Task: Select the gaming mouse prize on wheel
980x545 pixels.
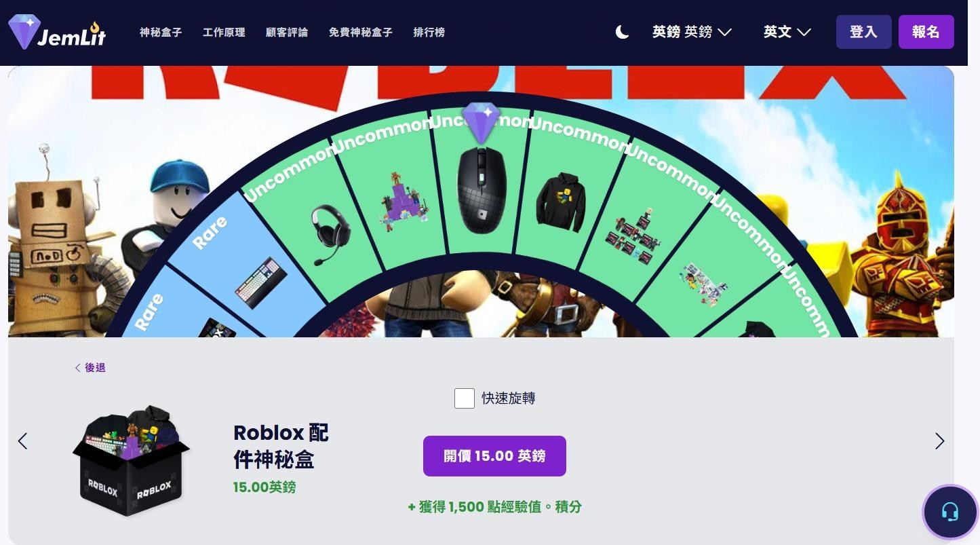Action: [482, 190]
